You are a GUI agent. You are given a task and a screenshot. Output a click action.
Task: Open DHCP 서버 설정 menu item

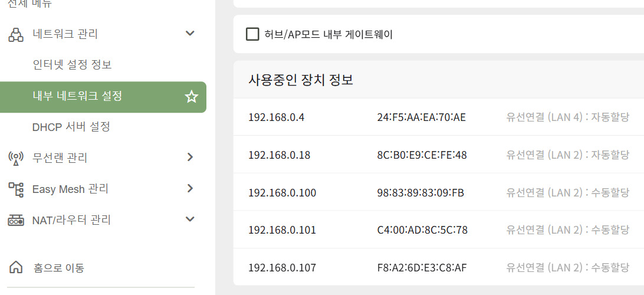[71, 126]
